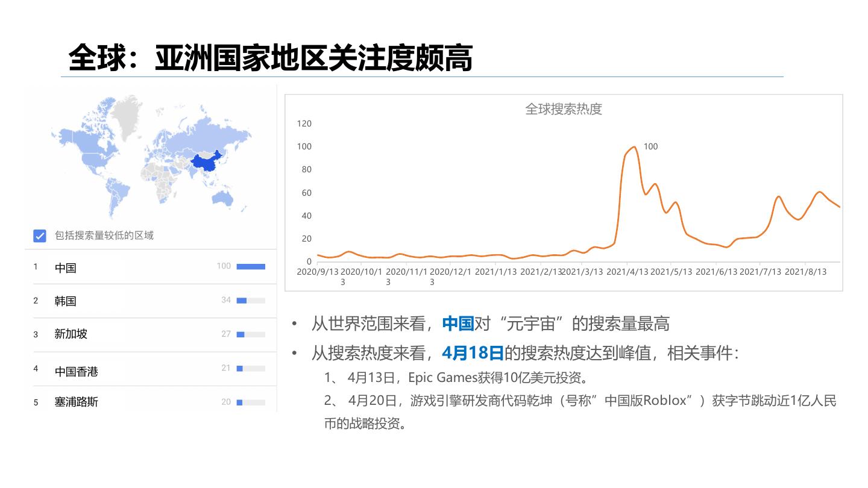The width and height of the screenshot is (868, 488).
Task: Click the 100 data label at the chart peak
Action: point(650,146)
